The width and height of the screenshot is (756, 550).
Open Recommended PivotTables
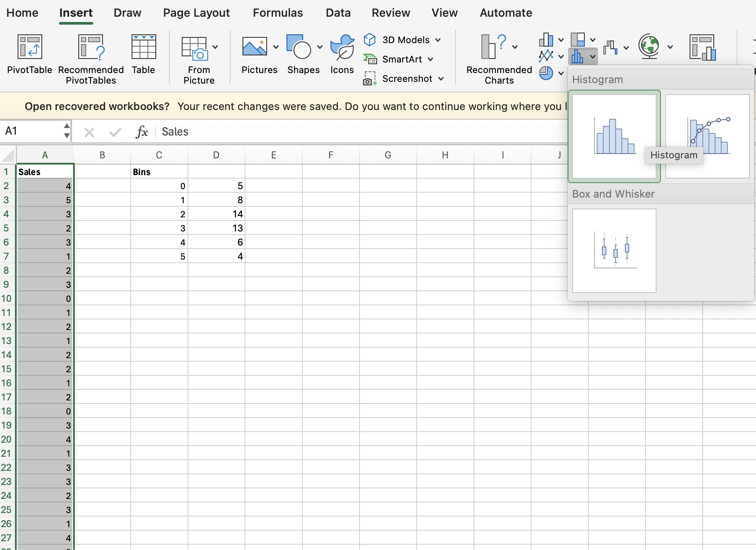[91, 47]
